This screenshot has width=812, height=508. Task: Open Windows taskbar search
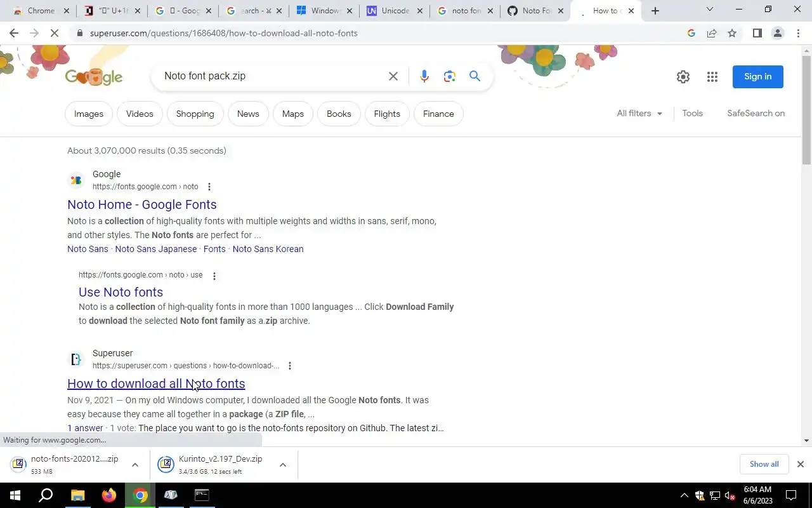coord(46,495)
